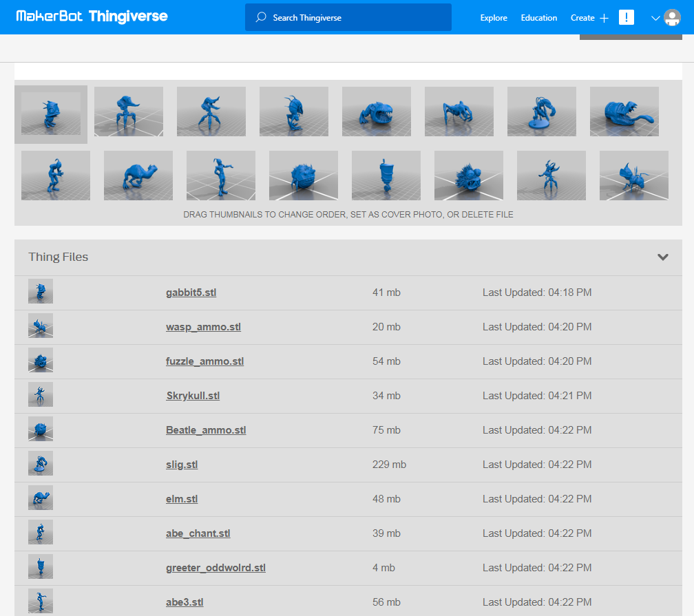Open the fuzzle_ammo.stl file link

(x=205, y=361)
